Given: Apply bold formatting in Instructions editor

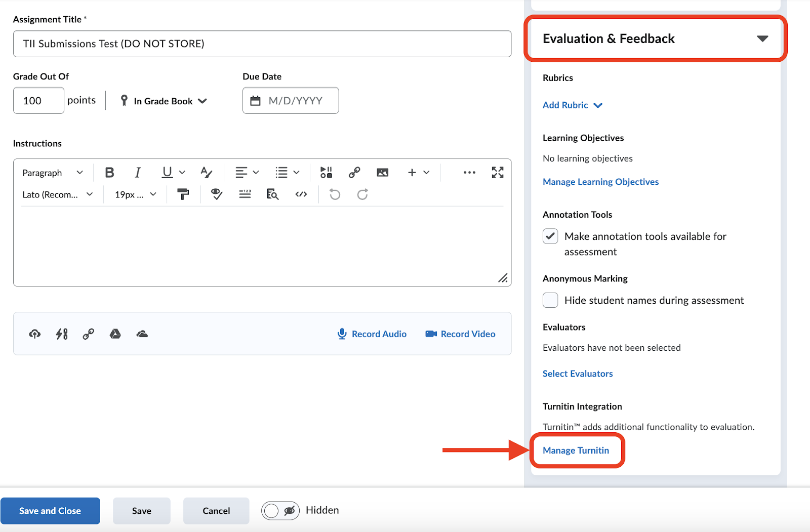Looking at the screenshot, I should point(109,173).
